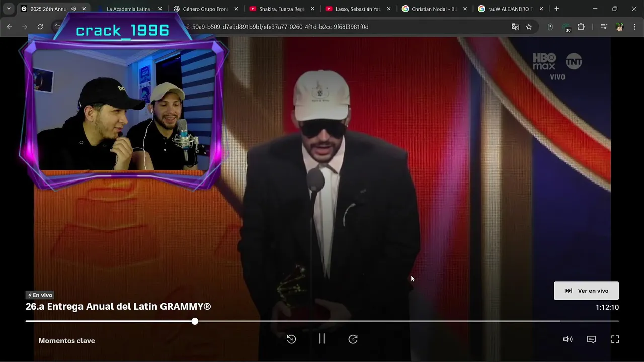Skip forward 10 seconds

353,339
